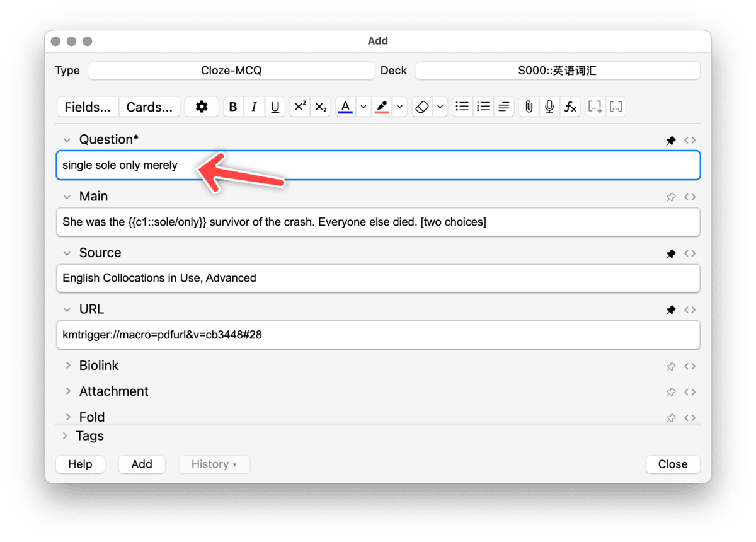Toggle HTML editor for URL field

point(690,310)
